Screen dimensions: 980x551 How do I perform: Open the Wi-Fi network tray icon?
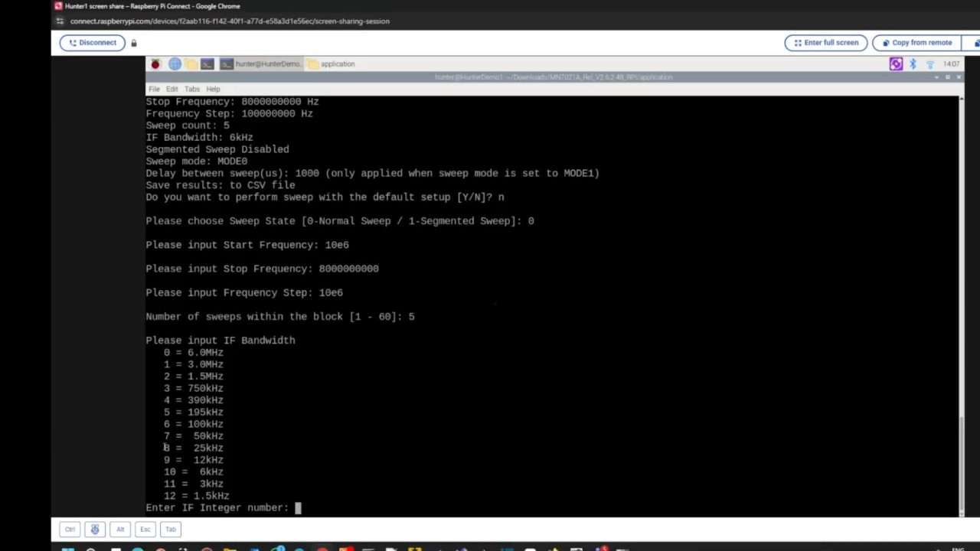pyautogui.click(x=929, y=64)
